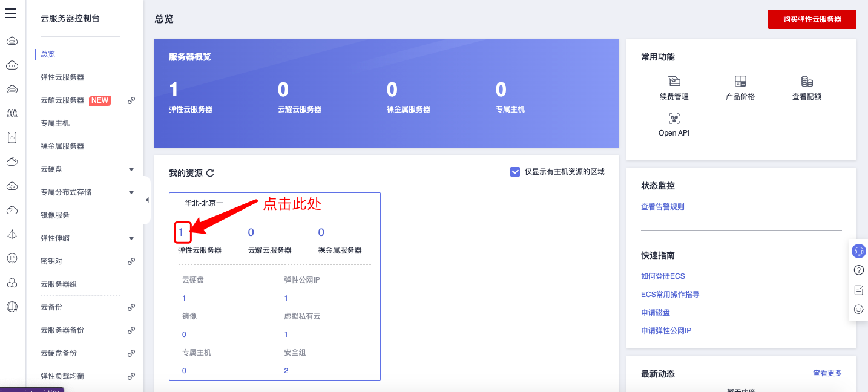Toggle 仅显示有主机资源的区域 checkbox
Screen dimensions: 868x392
pyautogui.click(x=515, y=172)
